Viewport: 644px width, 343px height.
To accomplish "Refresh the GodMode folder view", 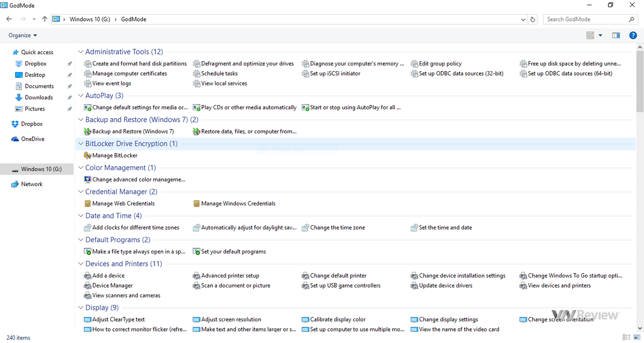I will tap(533, 19).
